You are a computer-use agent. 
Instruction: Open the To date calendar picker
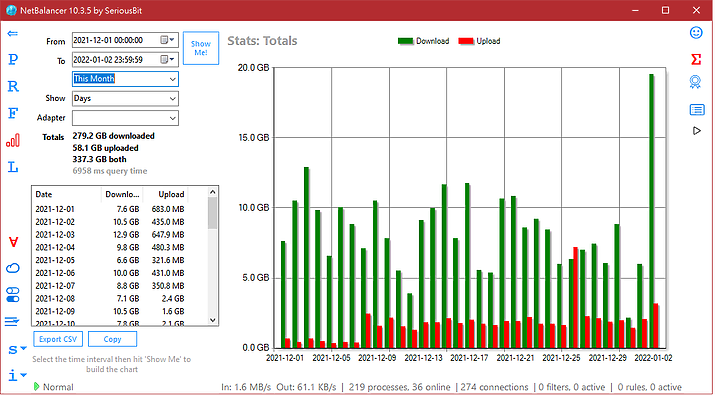[167, 59]
